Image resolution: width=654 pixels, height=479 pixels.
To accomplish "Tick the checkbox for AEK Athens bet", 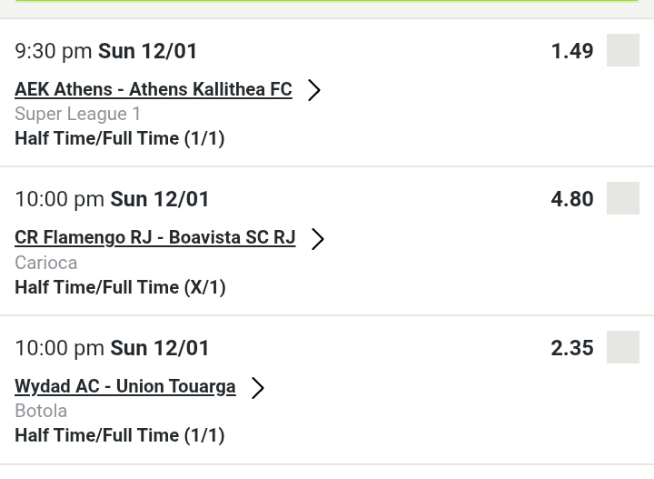I will pos(623,50).
